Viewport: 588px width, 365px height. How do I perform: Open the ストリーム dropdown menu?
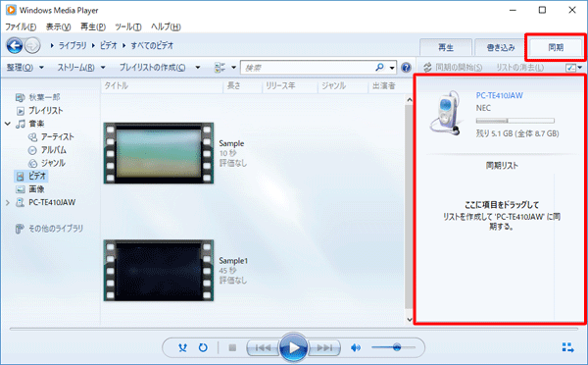coord(80,68)
